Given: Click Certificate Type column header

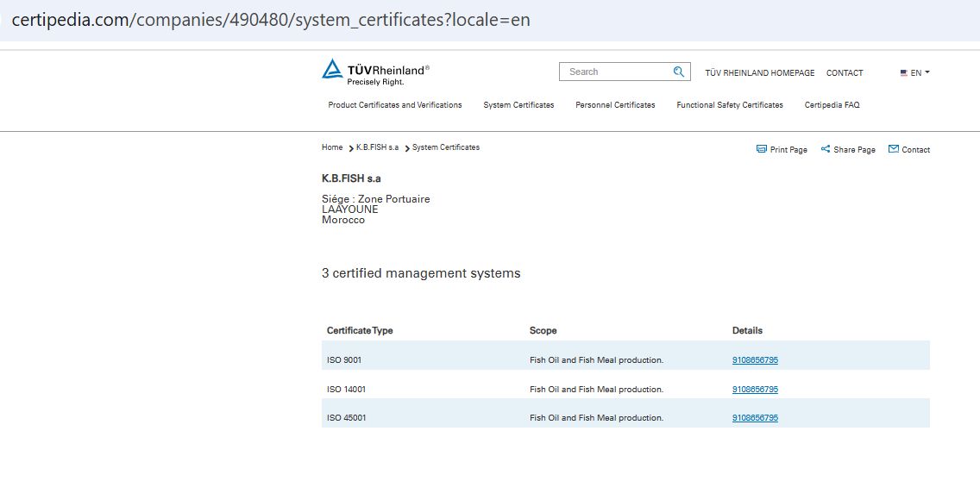Looking at the screenshot, I should tap(360, 330).
